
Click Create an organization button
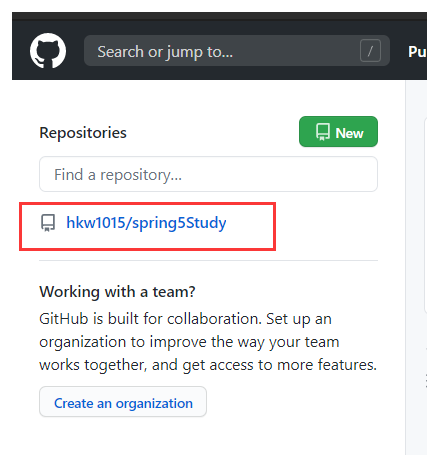click(123, 402)
